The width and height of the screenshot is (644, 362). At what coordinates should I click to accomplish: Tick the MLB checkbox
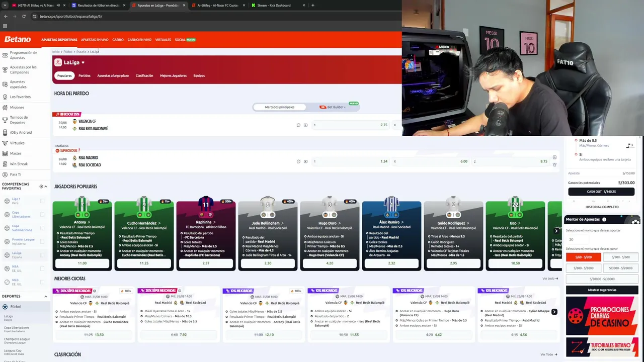pyautogui.click(x=42, y=282)
